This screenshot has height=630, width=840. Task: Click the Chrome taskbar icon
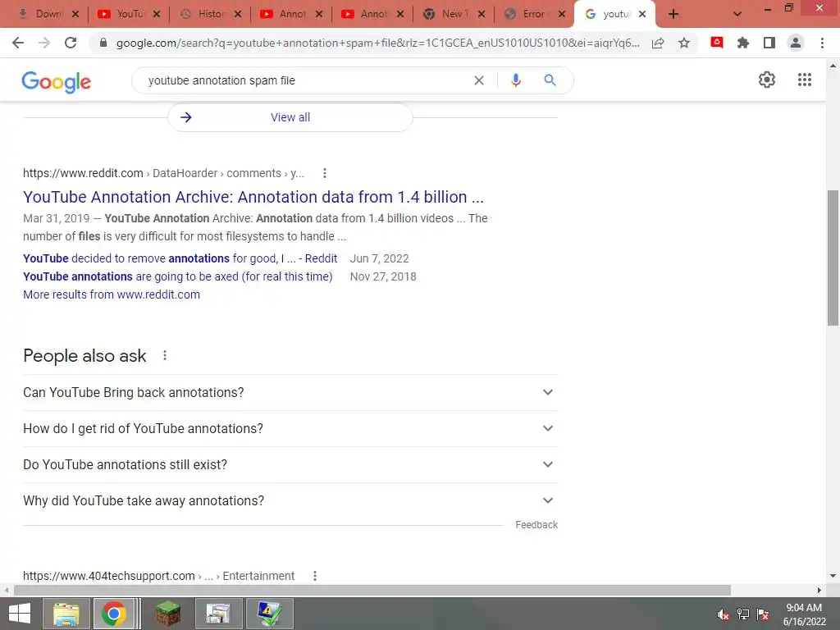coord(114,614)
